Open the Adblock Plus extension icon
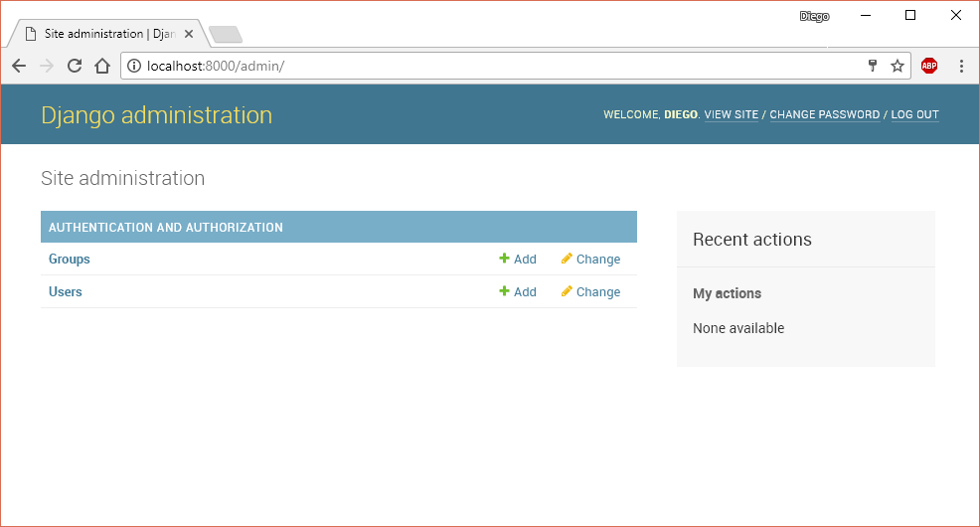Viewport: 980px width, 527px height. pyautogui.click(x=929, y=66)
